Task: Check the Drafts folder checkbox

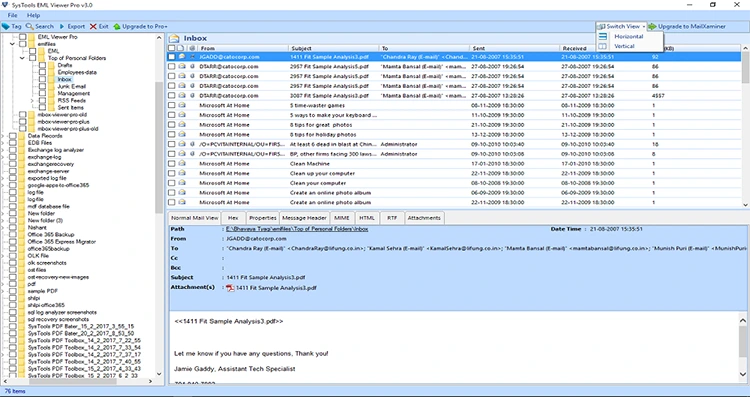Action: (x=43, y=65)
